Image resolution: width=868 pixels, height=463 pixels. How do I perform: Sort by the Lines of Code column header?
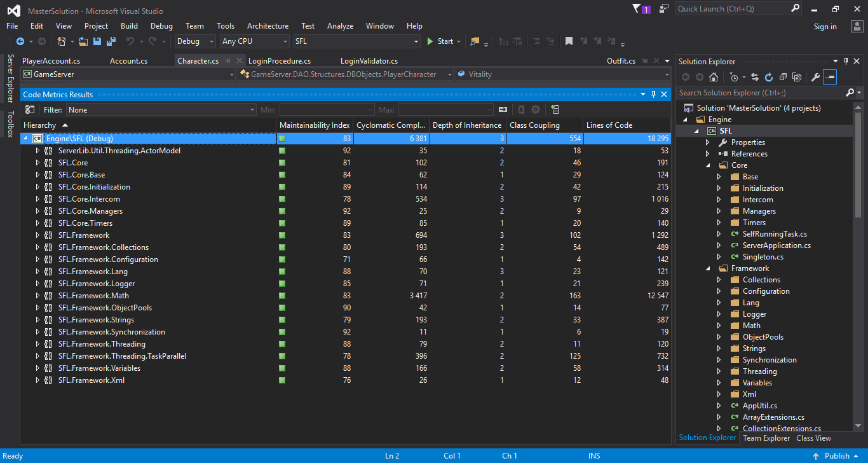626,125
